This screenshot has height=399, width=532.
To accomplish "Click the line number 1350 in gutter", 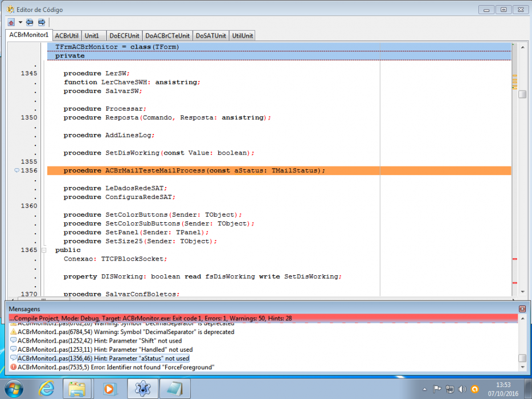I will point(29,117).
